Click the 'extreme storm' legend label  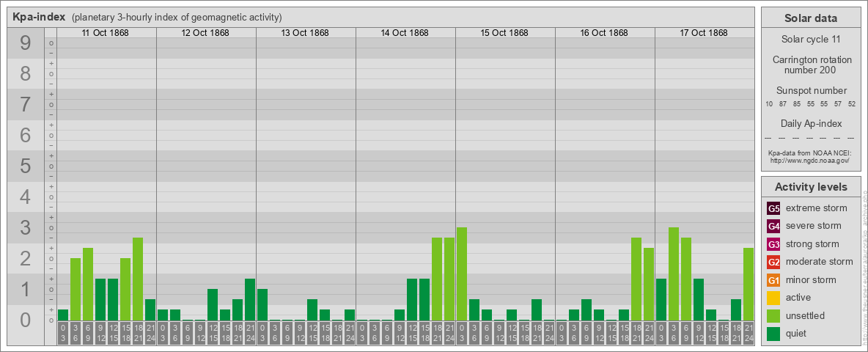[x=817, y=208]
